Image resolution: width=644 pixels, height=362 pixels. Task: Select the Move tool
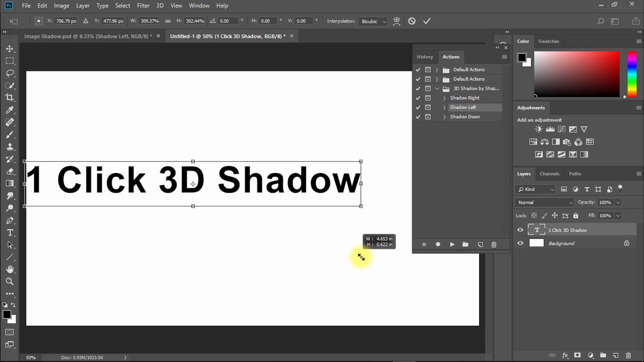coord(10,49)
